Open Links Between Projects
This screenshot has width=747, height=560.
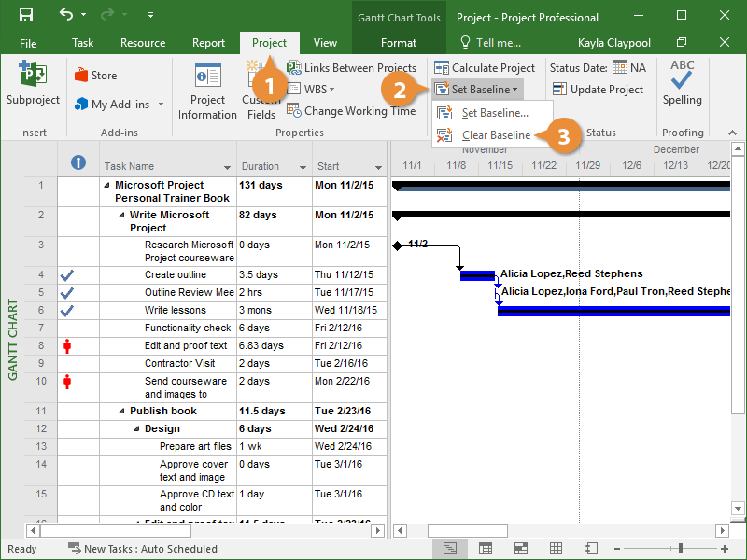coord(351,68)
